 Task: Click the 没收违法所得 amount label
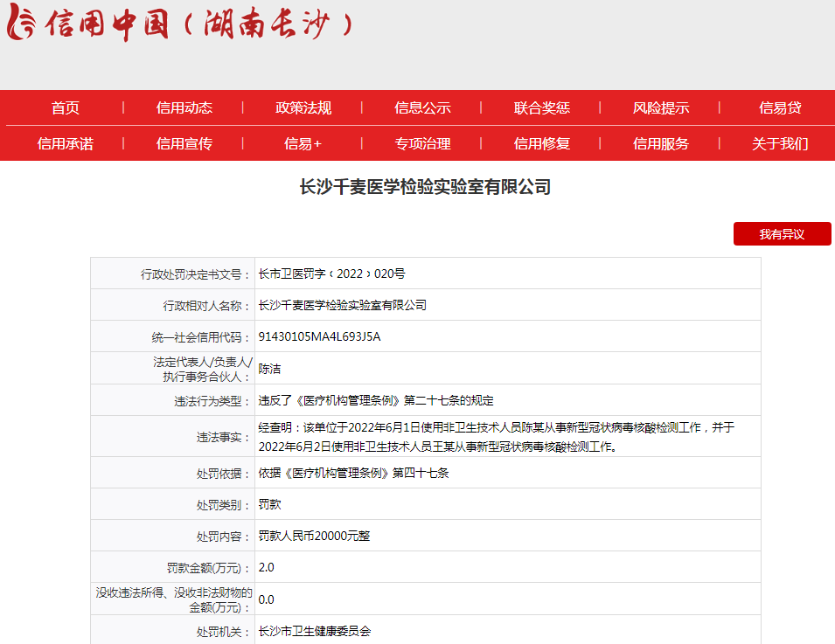coord(174,599)
